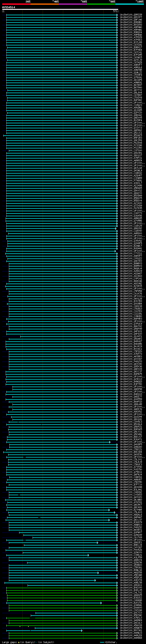Viewport: 146px width, 644px height.
Task: Select label UniRef100_A9RVF7
Action: (131, 65)
